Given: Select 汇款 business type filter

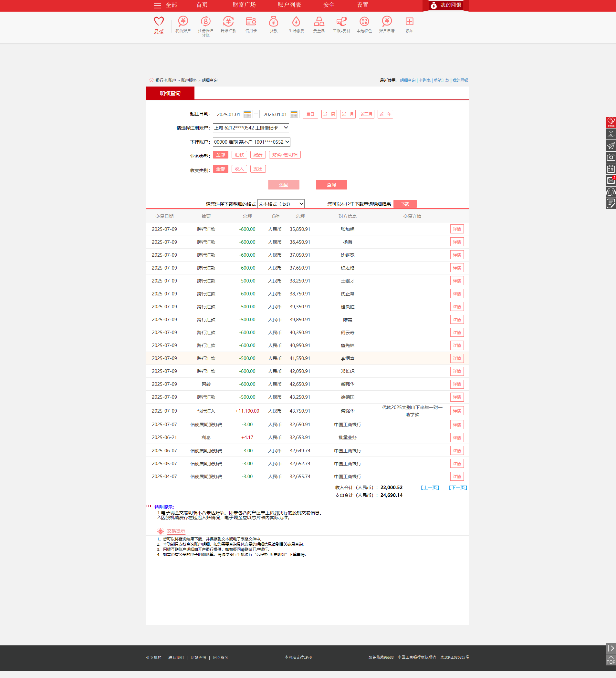Looking at the screenshot, I should 239,155.
